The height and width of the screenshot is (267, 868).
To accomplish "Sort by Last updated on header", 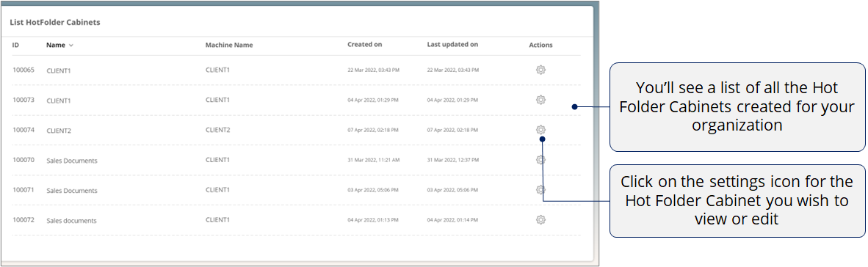I will 453,44.
